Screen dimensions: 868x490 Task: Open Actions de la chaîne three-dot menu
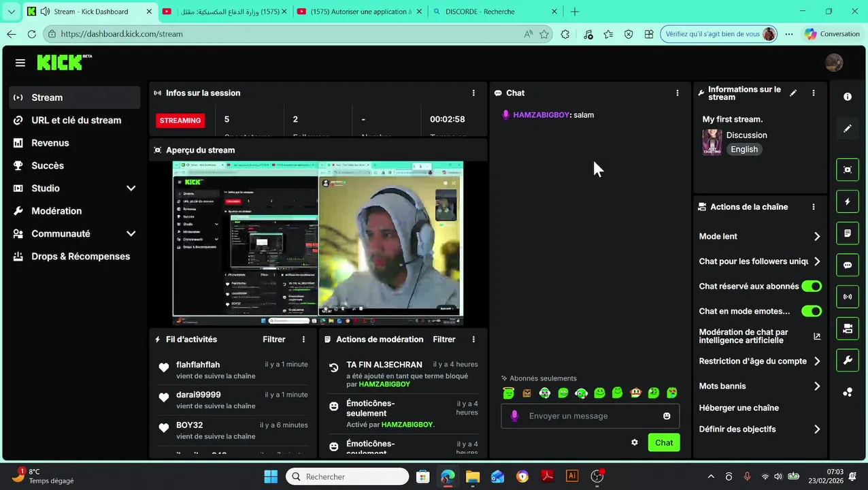pos(814,207)
